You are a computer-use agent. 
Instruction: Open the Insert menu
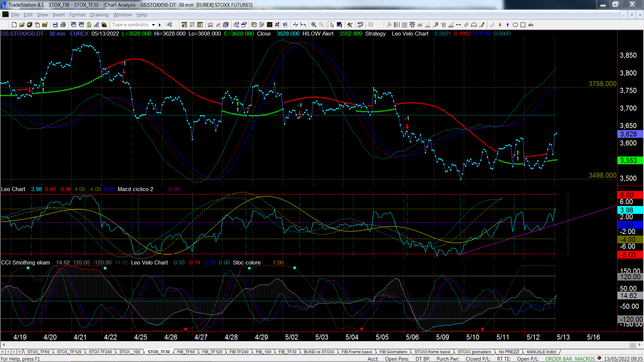[58, 15]
